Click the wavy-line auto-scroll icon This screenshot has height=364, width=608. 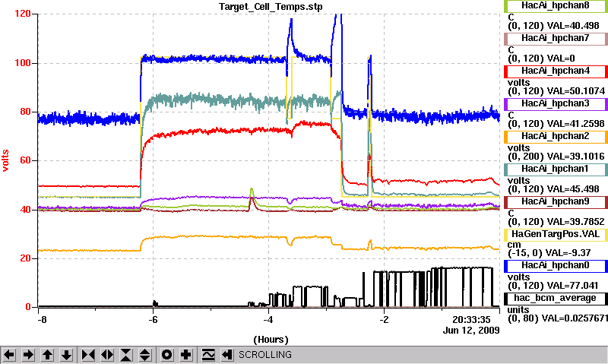[x=208, y=355]
